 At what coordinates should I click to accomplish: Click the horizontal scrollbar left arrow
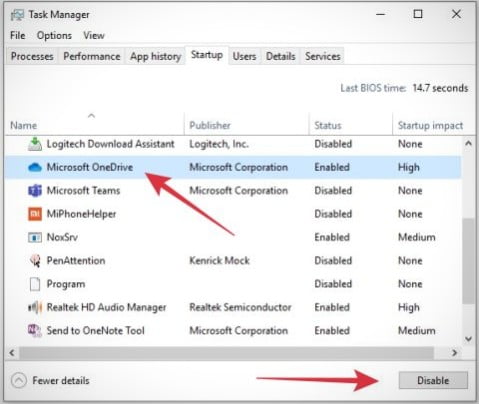12,353
